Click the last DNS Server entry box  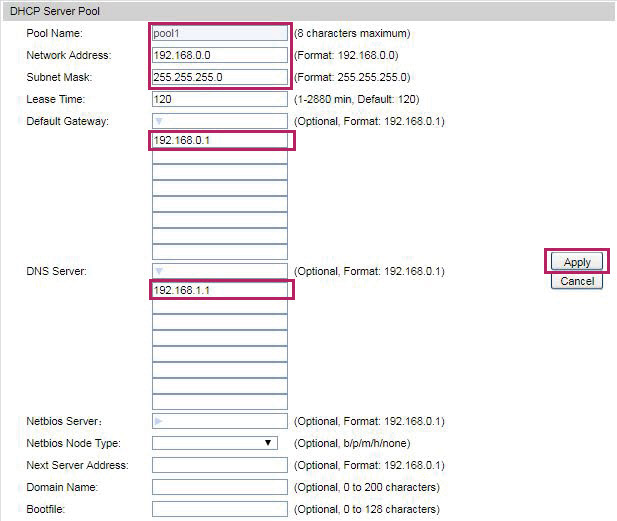tap(220, 402)
